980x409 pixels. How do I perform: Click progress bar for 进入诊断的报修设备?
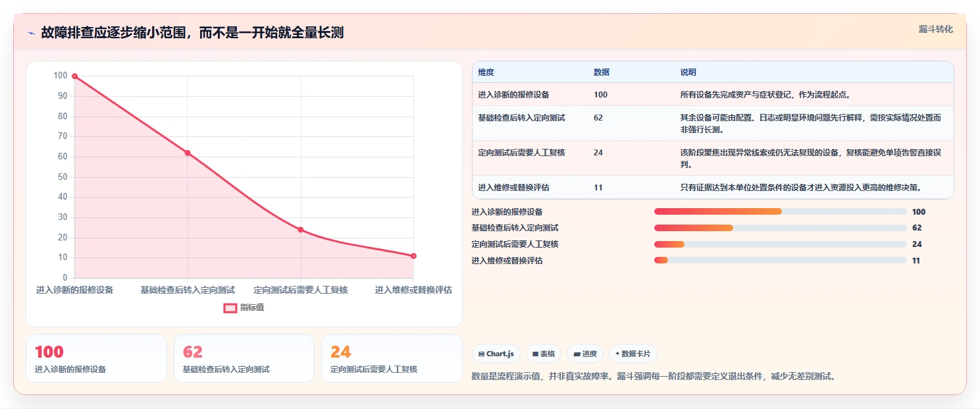(781, 211)
